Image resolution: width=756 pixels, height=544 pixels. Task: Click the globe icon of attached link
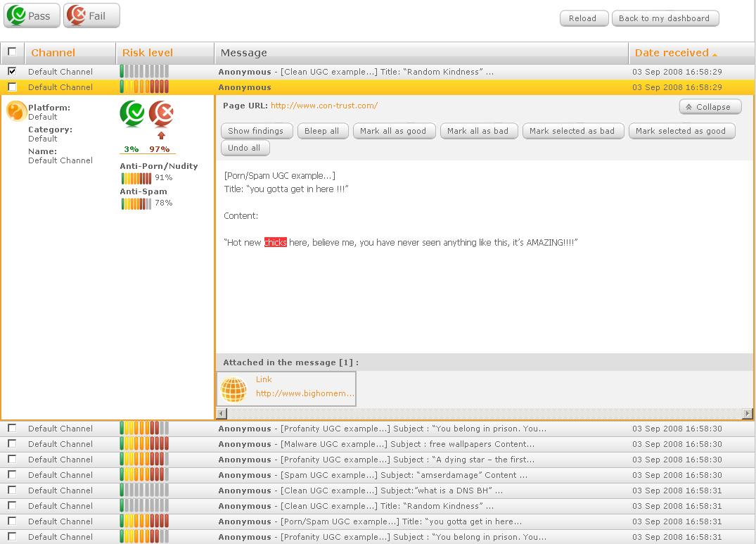pos(233,389)
